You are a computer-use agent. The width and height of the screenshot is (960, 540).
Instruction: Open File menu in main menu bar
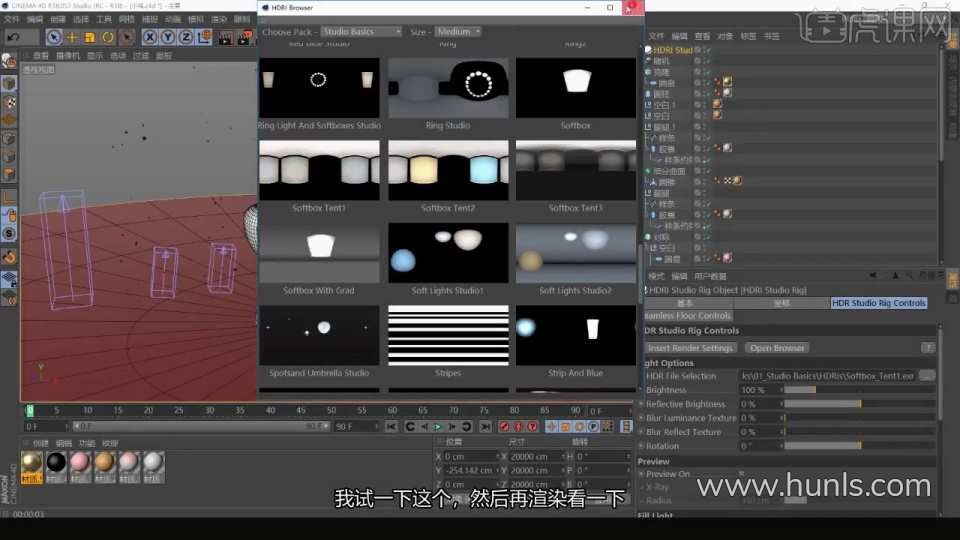(x=12, y=20)
